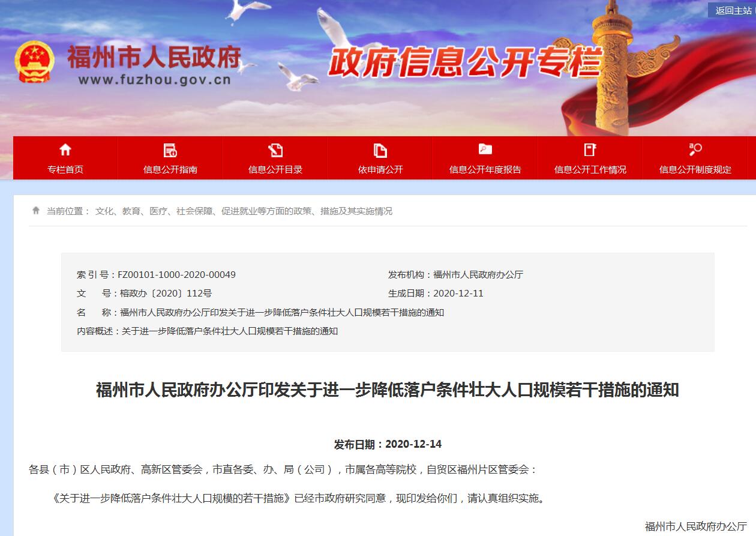
Task: Click the 信息公开目录 icon
Action: 275,150
